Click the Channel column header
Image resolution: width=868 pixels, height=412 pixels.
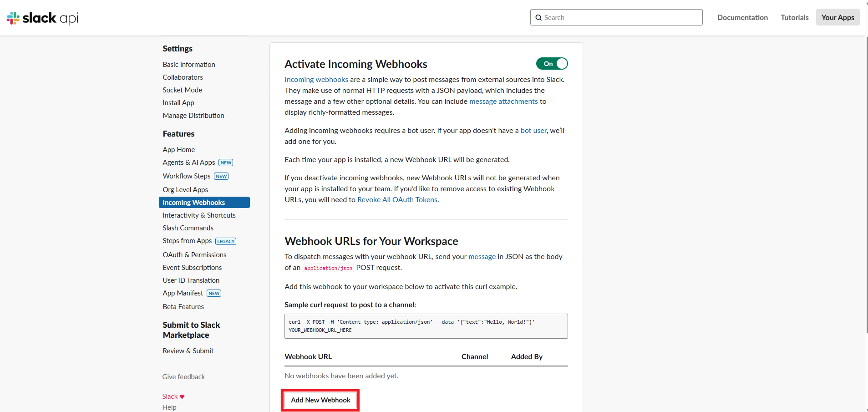pos(475,357)
